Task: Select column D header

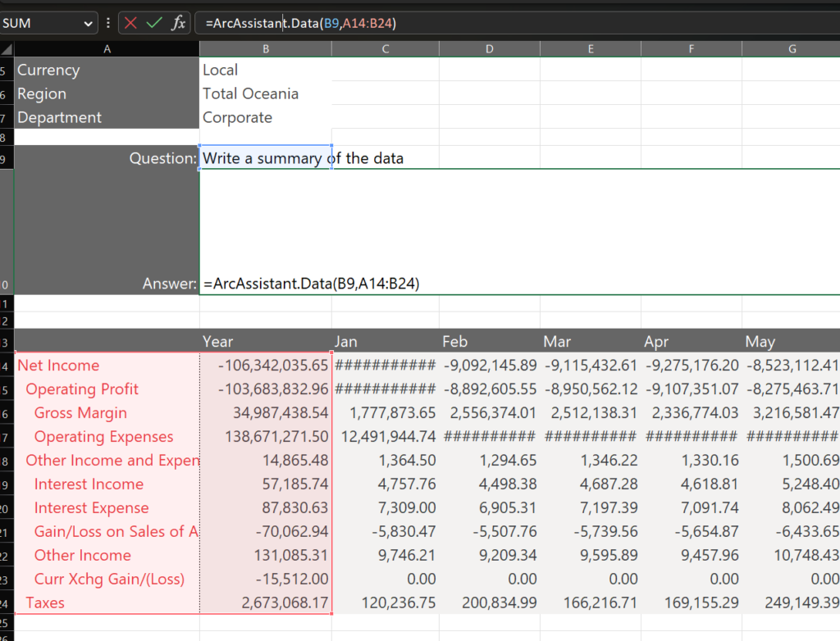Action: (489, 49)
